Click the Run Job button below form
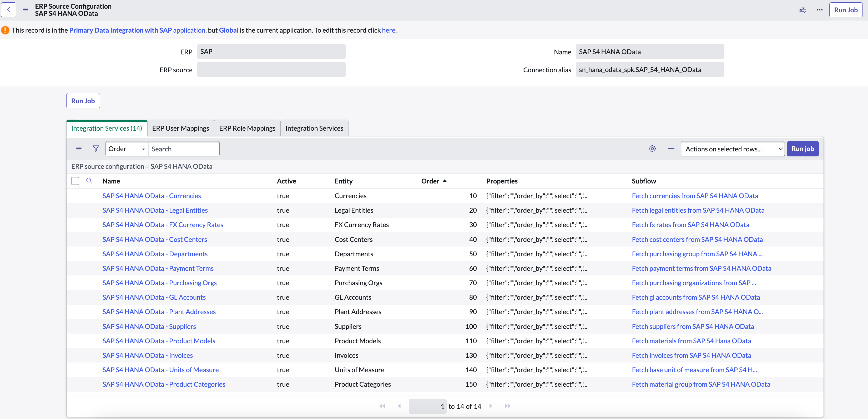This screenshot has height=419, width=868. tap(83, 101)
